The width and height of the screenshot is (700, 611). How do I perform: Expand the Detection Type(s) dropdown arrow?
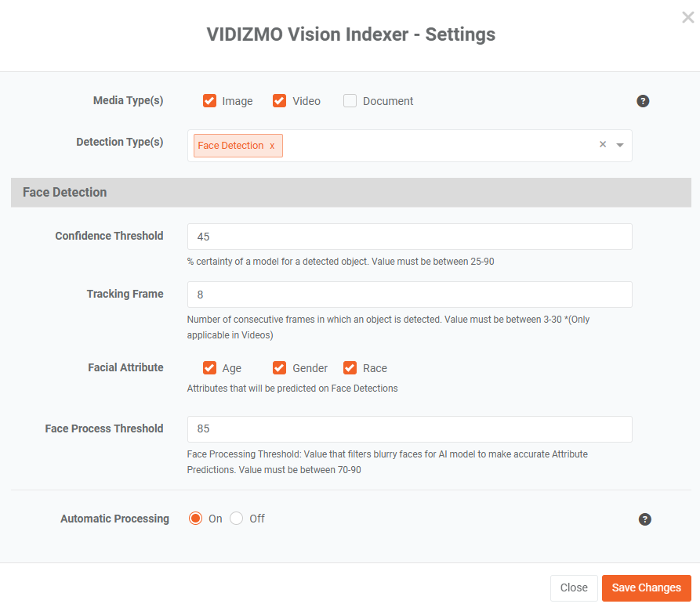620,145
